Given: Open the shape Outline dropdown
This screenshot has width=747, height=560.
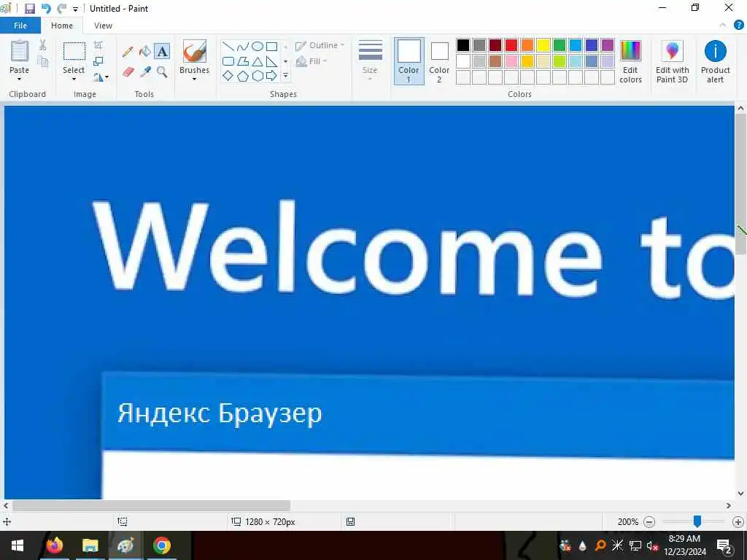Looking at the screenshot, I should click(x=320, y=46).
